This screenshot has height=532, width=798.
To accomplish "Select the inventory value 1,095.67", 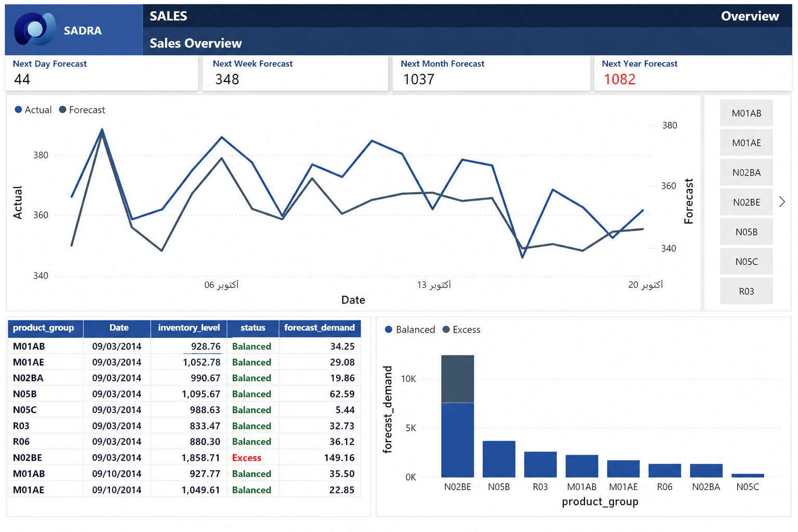I will coord(201,394).
